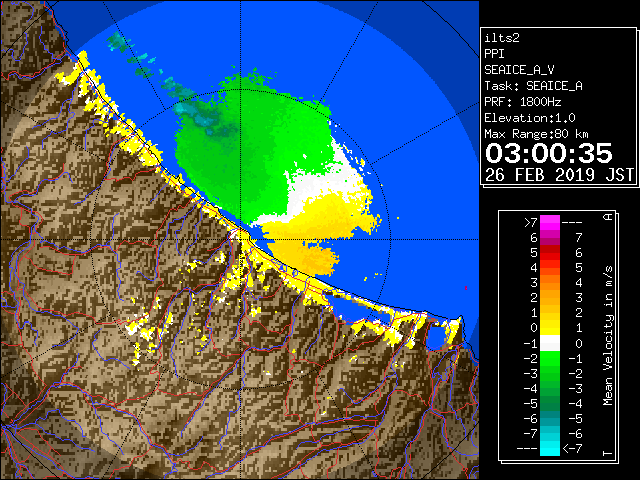
Task: Select the date text 26 FEB 2019 JST
Action: click(559, 175)
